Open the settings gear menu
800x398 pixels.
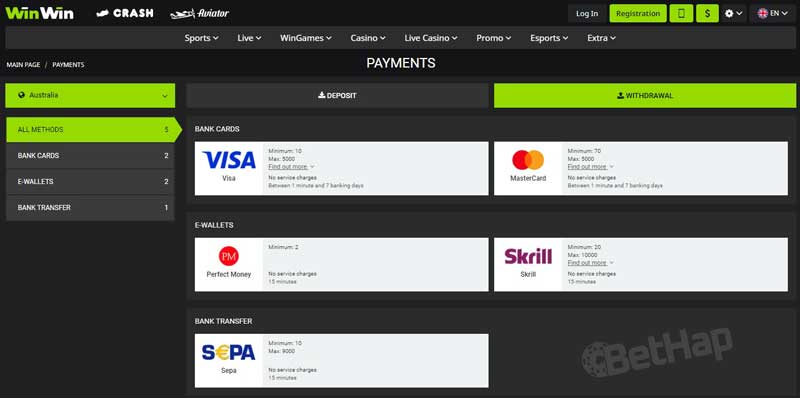[734, 14]
